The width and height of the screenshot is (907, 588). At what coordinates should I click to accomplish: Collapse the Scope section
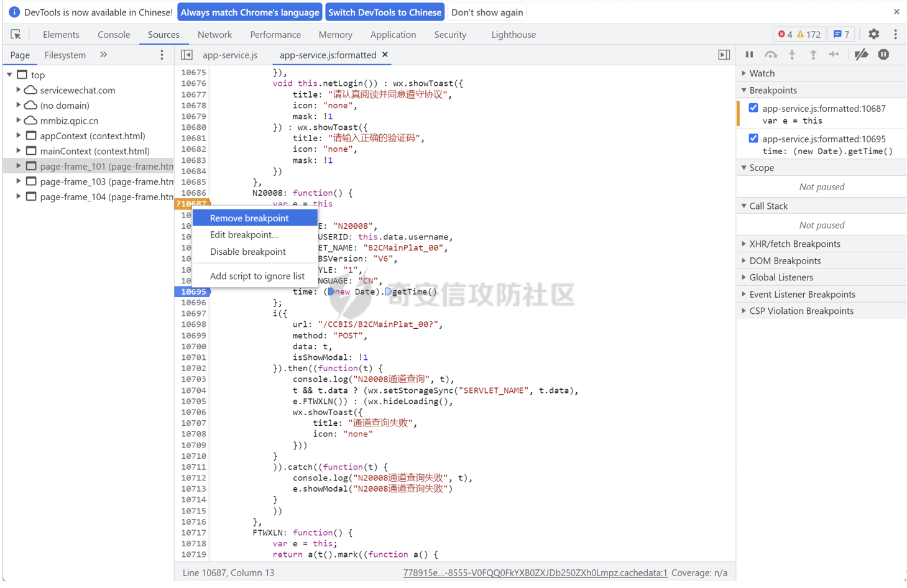click(821, 168)
